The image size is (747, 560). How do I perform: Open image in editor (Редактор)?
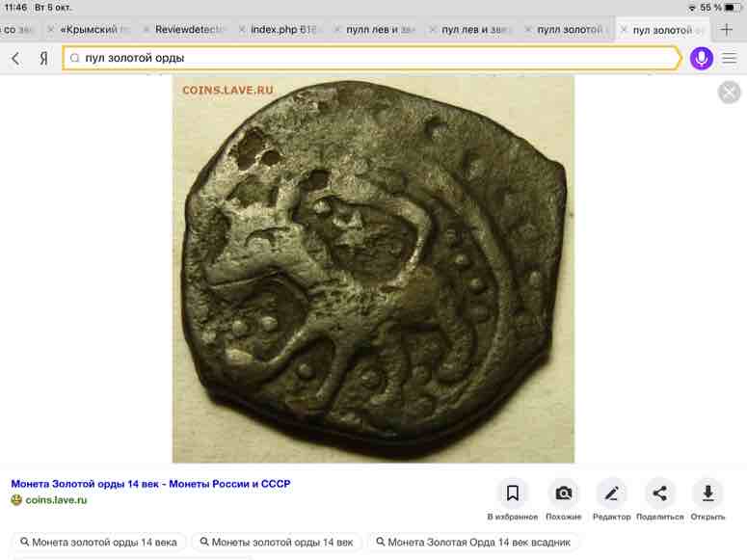(611, 493)
